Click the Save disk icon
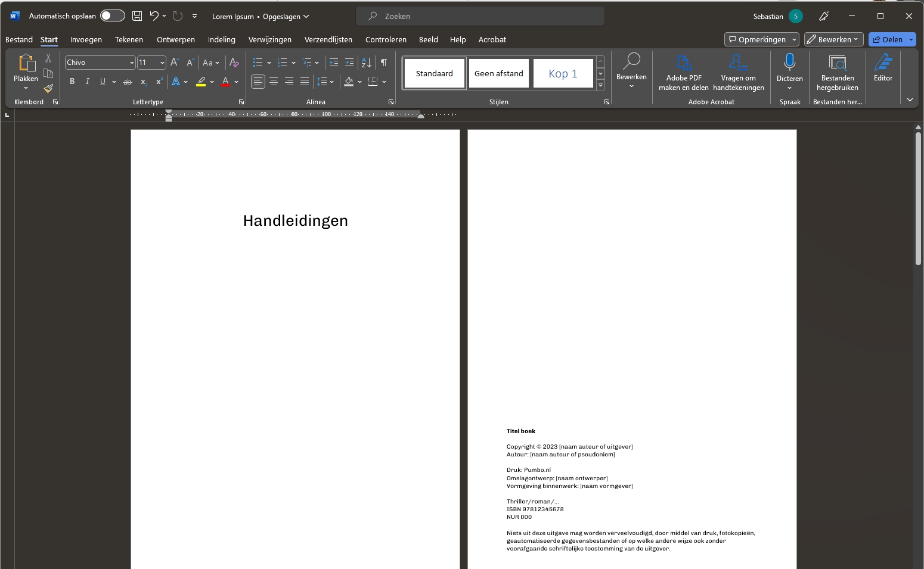Viewport: 924px width, 569px height. click(137, 16)
